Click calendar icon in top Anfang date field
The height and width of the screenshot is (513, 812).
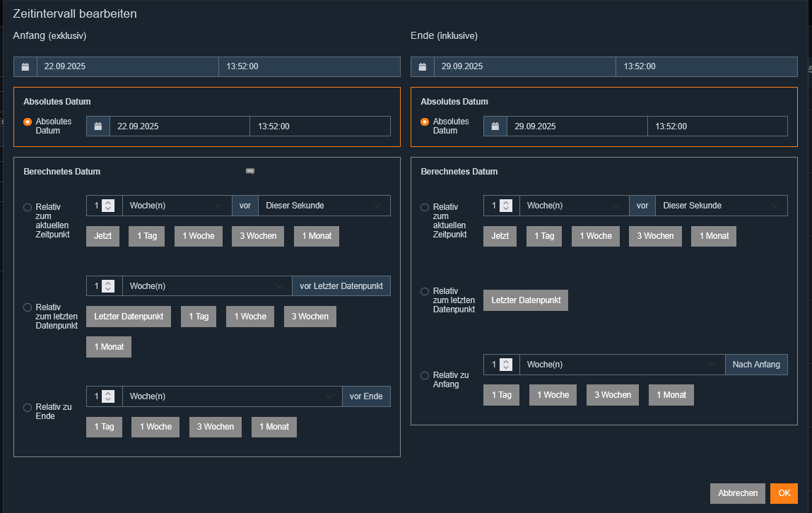pos(25,67)
